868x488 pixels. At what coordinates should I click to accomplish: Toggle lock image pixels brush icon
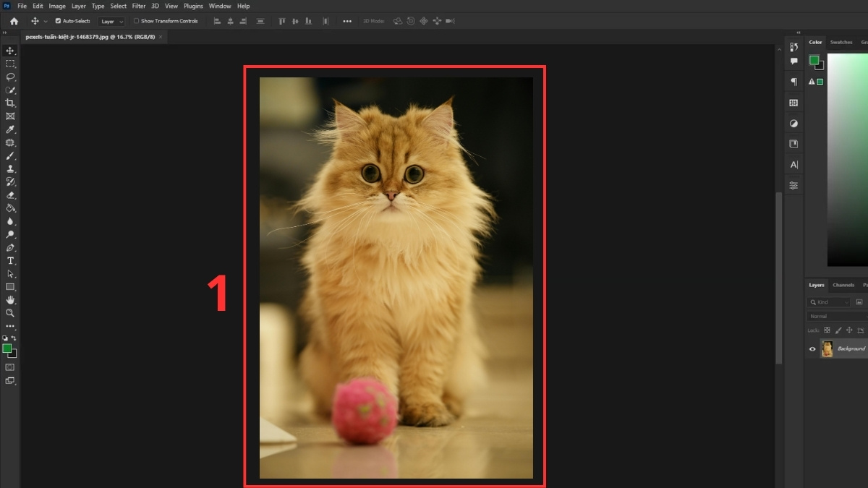838,330
